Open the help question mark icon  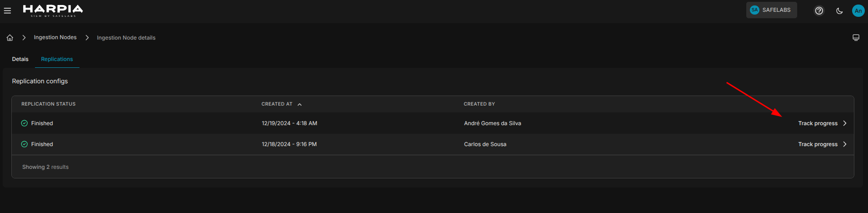pos(819,10)
